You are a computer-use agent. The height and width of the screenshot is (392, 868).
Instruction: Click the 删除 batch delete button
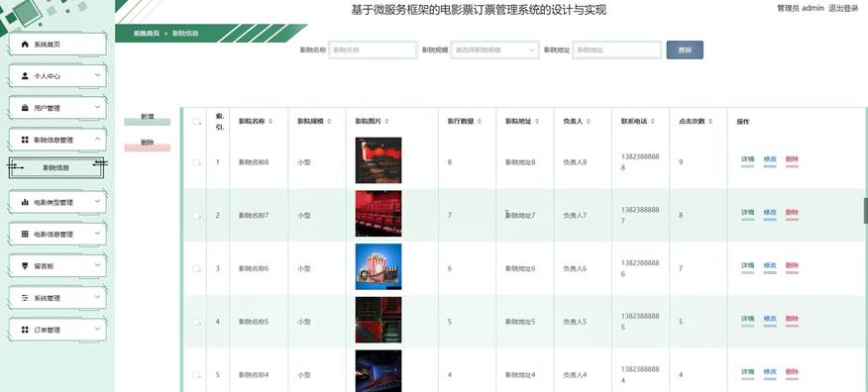point(148,144)
